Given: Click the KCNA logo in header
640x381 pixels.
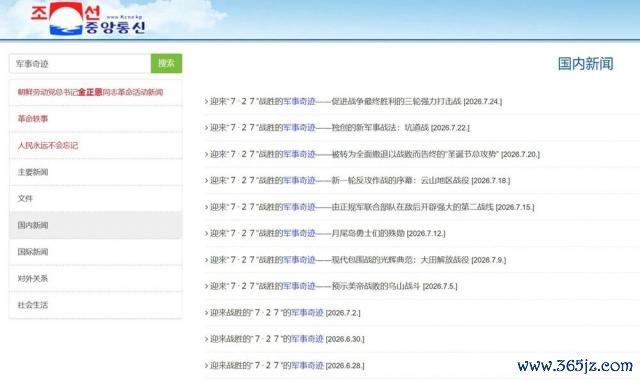Looking at the screenshot, I should tap(88, 18).
